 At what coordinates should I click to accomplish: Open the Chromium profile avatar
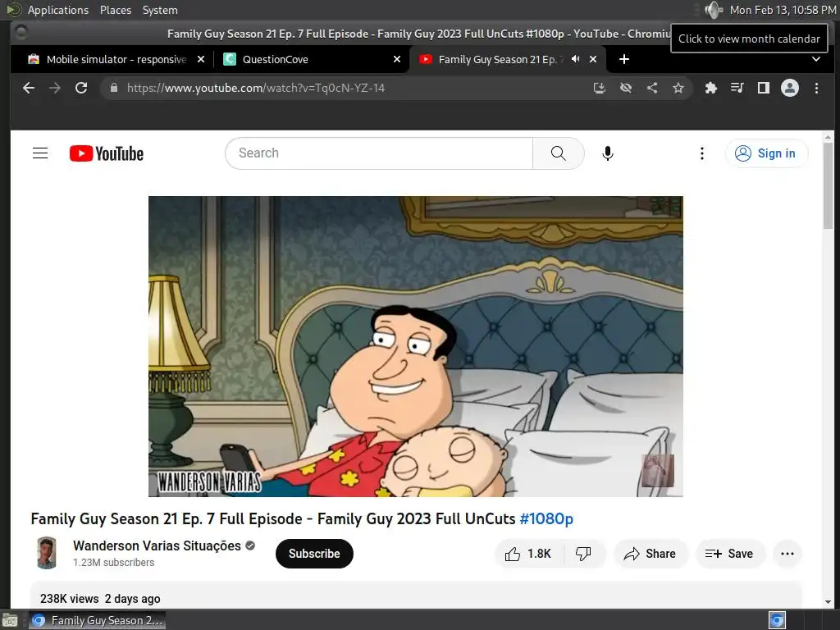[790, 88]
